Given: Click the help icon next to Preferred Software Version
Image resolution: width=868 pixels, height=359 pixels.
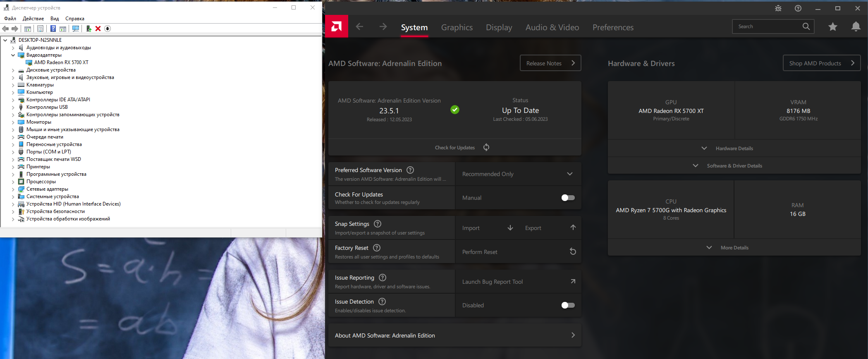Looking at the screenshot, I should 410,170.
